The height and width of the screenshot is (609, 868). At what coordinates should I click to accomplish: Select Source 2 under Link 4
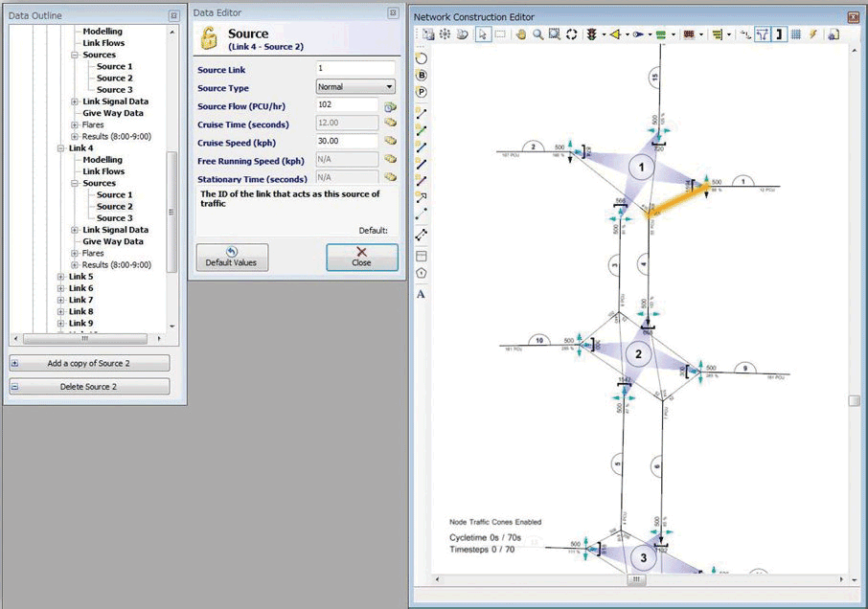coord(114,207)
